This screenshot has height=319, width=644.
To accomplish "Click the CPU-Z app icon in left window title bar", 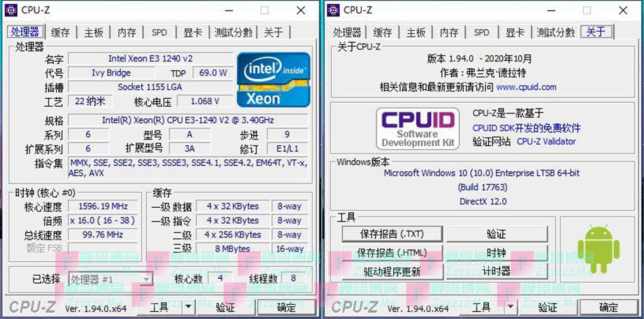I will [x=11, y=10].
